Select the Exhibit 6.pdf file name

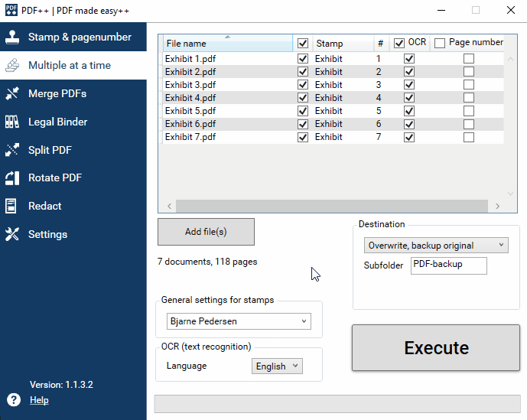(190, 124)
